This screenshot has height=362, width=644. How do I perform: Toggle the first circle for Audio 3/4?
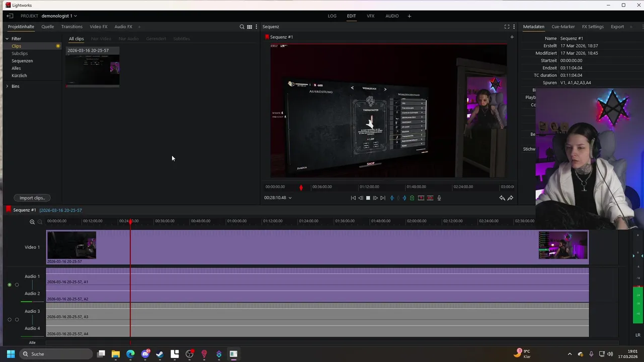pos(10,320)
